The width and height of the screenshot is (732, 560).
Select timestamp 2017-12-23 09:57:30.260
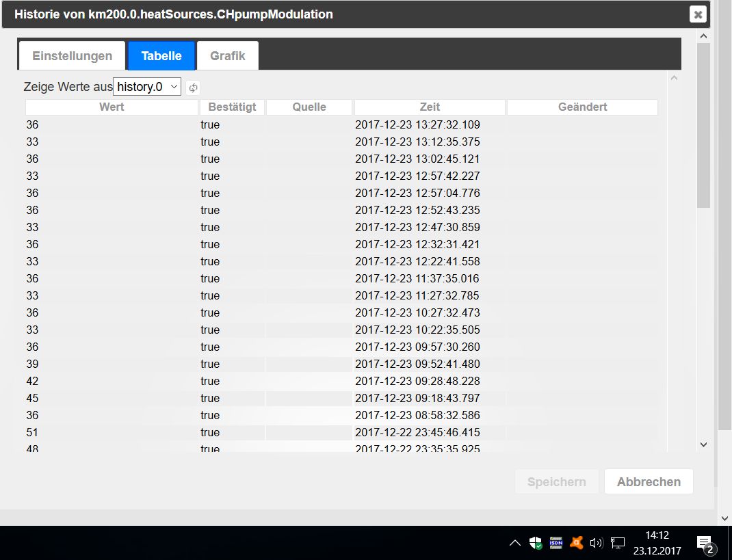point(417,347)
